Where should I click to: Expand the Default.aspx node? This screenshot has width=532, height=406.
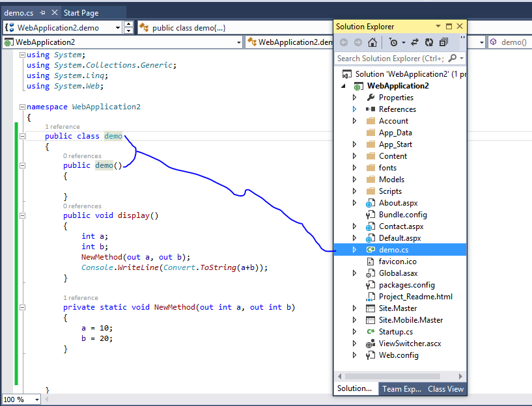tap(354, 238)
